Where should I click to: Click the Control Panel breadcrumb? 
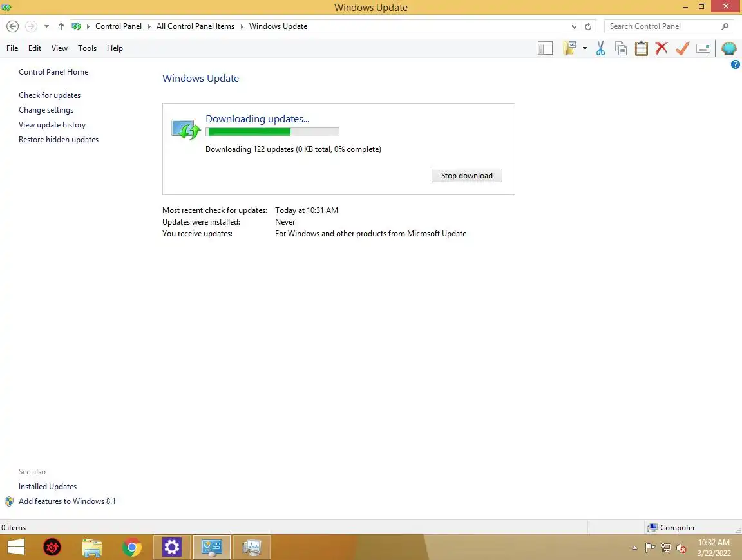click(119, 26)
